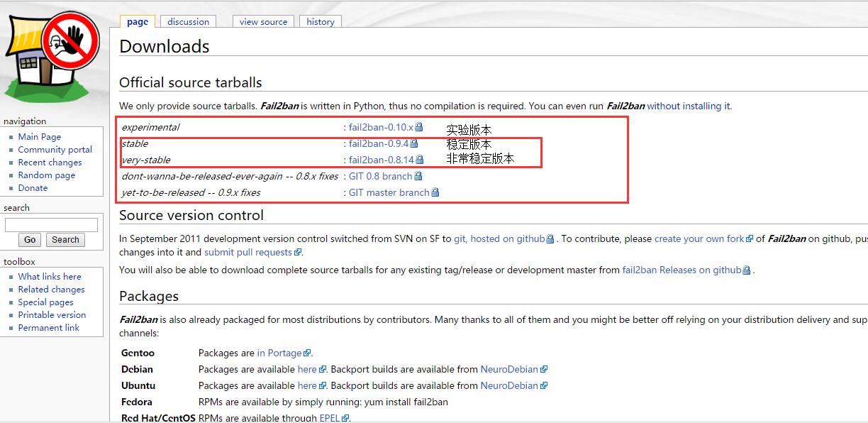Open GIT master branch link

(389, 192)
